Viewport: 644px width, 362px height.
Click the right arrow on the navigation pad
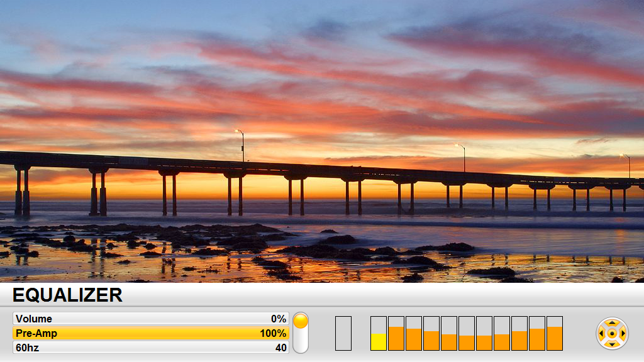(623, 333)
